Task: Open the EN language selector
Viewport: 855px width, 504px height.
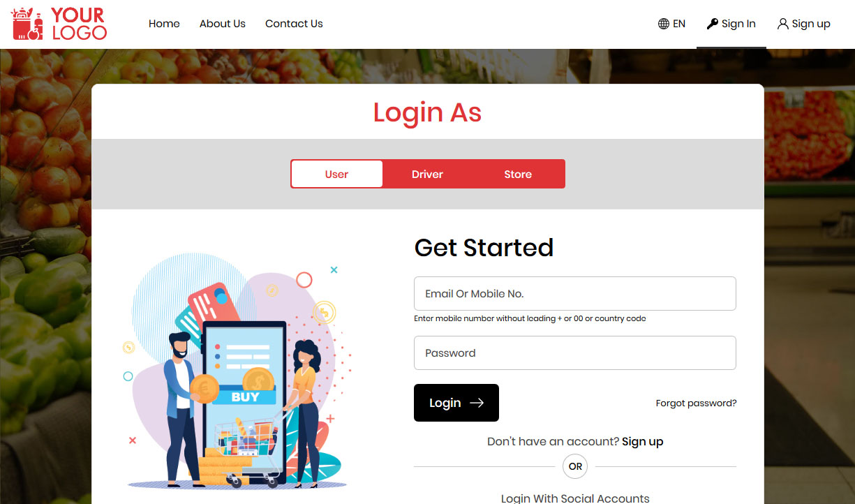Action: point(671,24)
